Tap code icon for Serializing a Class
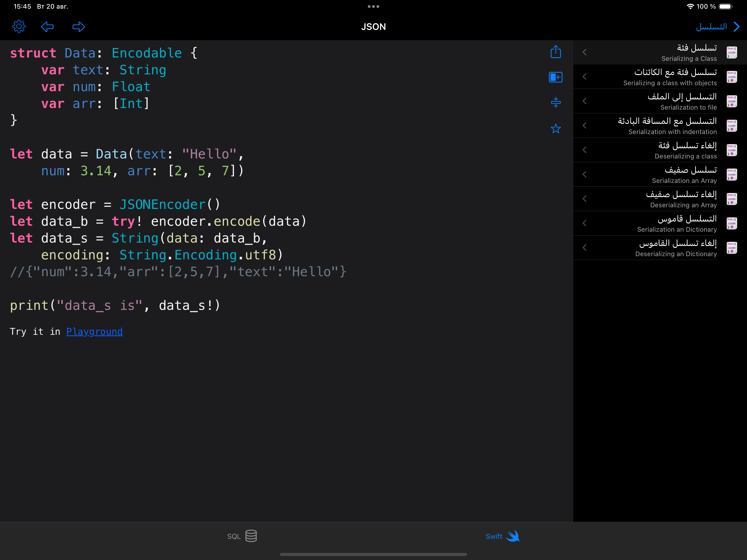The height and width of the screenshot is (560, 747). pyautogui.click(x=732, y=53)
